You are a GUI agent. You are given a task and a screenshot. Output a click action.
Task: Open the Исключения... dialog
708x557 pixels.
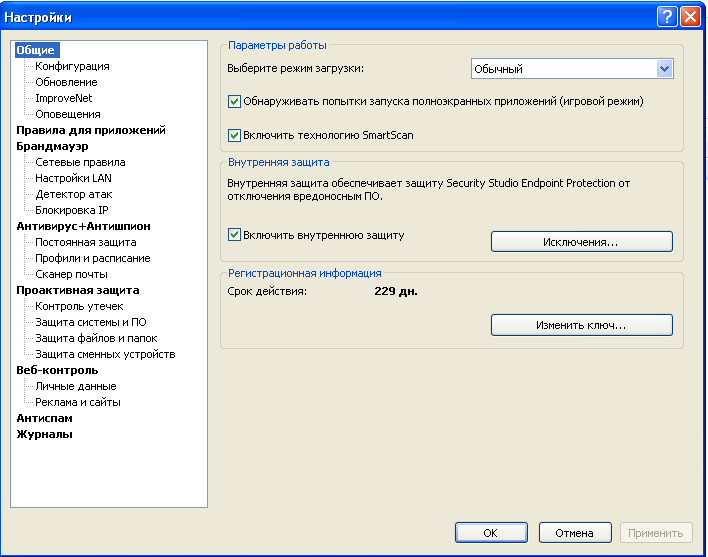582,242
